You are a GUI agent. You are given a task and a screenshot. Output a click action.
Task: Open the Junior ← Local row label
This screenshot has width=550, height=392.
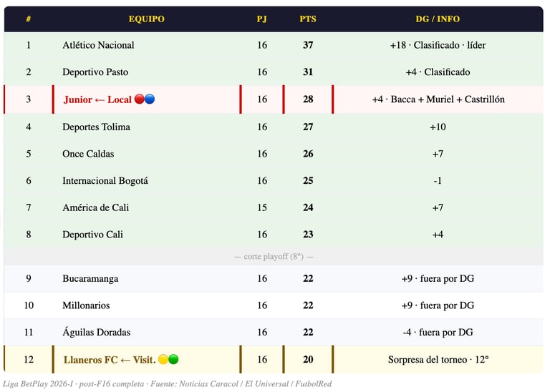point(97,99)
